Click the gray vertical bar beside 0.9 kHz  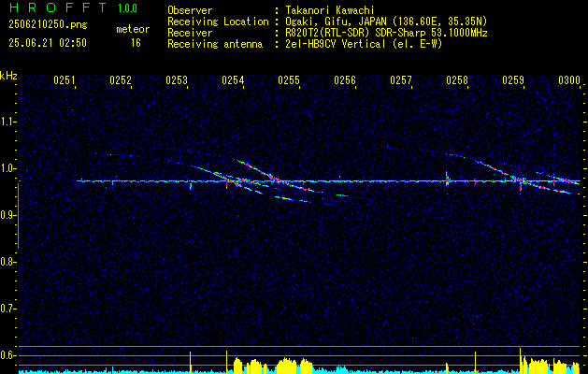(x=18, y=216)
